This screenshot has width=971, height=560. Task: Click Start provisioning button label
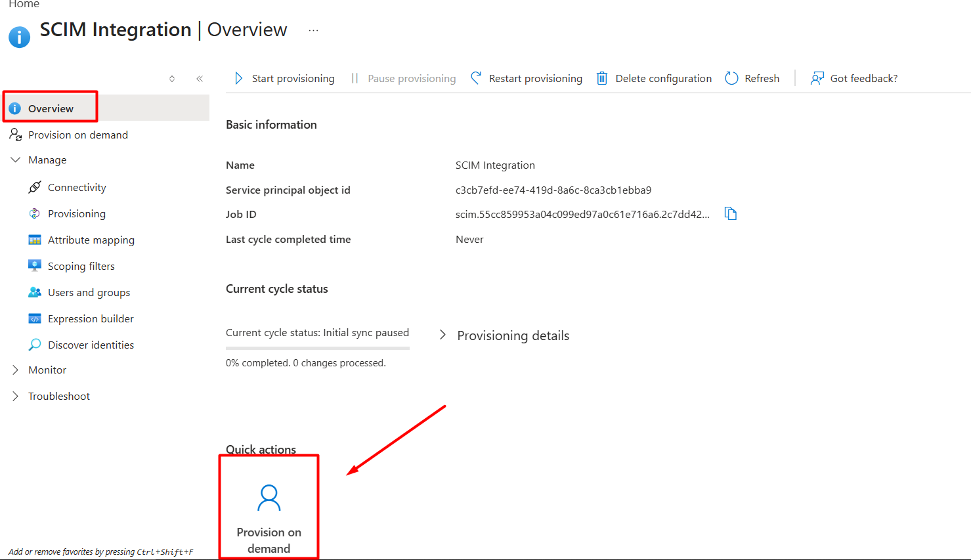click(293, 78)
